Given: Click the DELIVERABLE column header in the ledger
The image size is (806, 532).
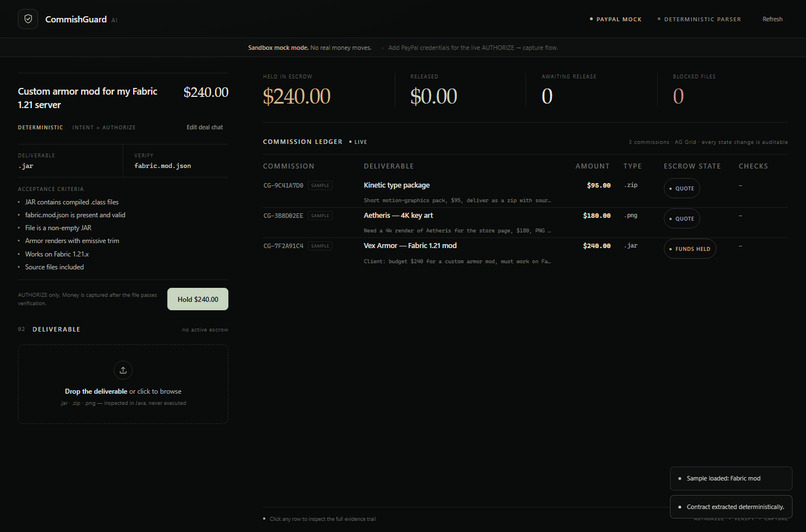Looking at the screenshot, I should [389, 166].
